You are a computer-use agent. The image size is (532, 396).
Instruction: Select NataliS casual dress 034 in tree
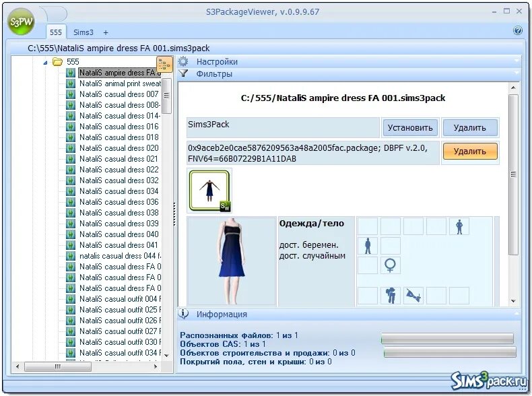point(119,191)
